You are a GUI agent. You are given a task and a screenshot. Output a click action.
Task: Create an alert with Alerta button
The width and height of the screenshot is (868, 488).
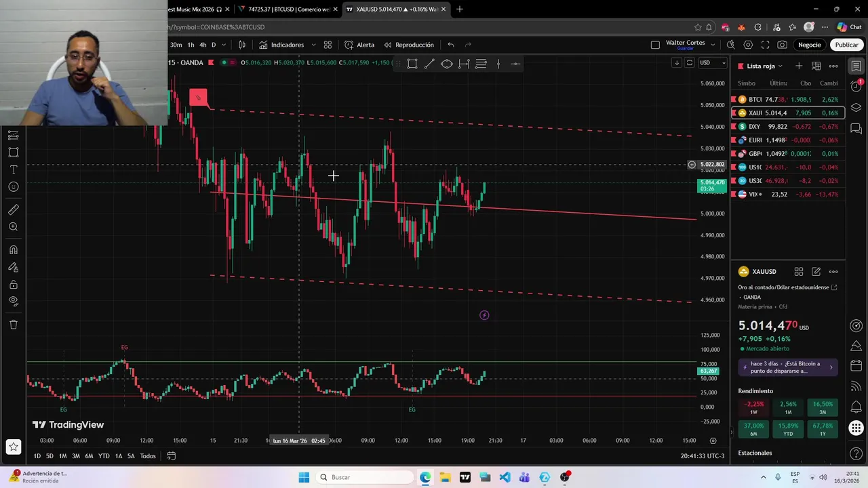pyautogui.click(x=359, y=45)
